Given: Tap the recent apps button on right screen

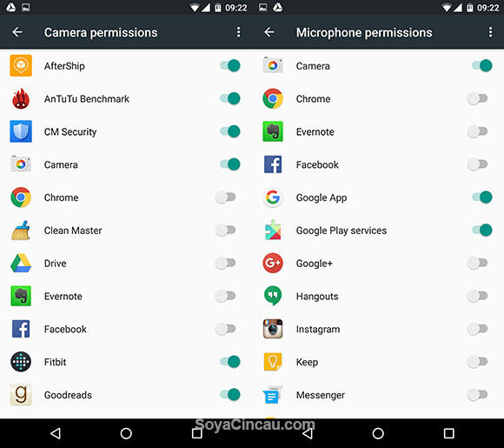Looking at the screenshot, I should 449,433.
